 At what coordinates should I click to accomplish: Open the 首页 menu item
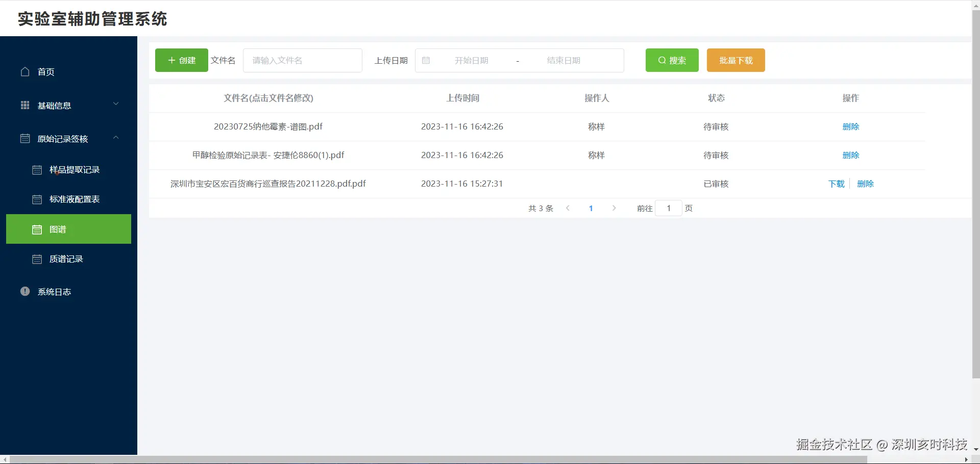pyautogui.click(x=68, y=72)
